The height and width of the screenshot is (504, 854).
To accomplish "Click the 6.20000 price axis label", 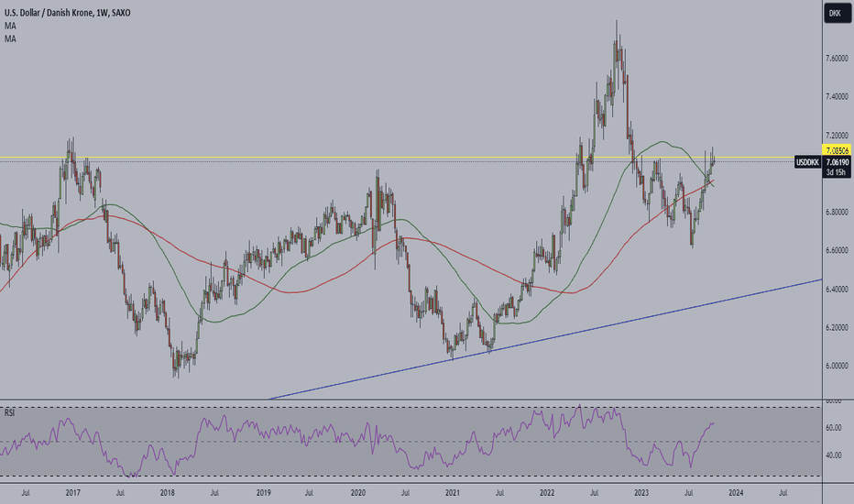I will (x=837, y=327).
